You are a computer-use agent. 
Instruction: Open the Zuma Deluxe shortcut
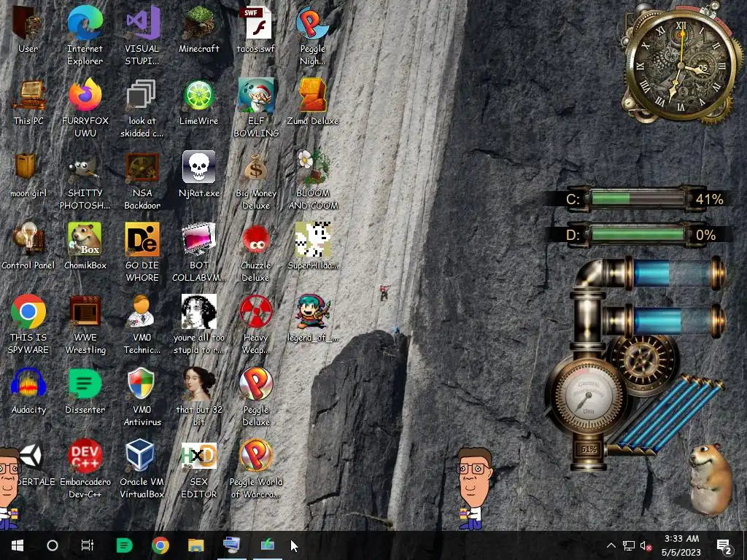click(312, 102)
